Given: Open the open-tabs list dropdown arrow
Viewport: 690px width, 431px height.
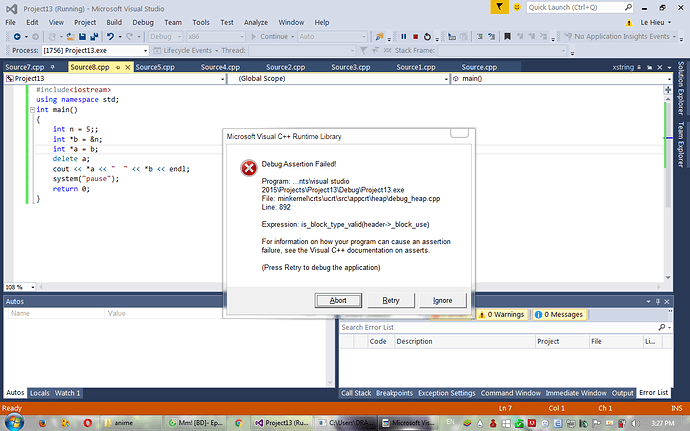Looking at the screenshot, I should [x=669, y=67].
